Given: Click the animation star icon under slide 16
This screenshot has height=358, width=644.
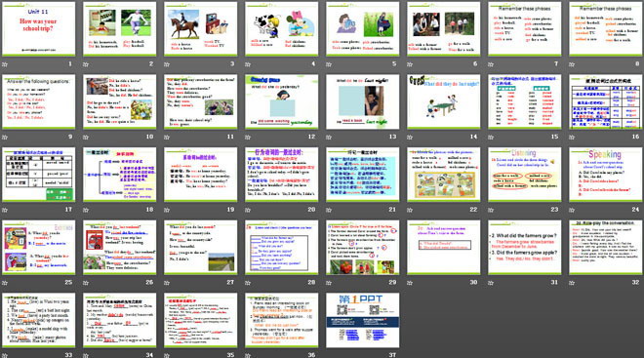Looking at the screenshot, I should (572, 137).
